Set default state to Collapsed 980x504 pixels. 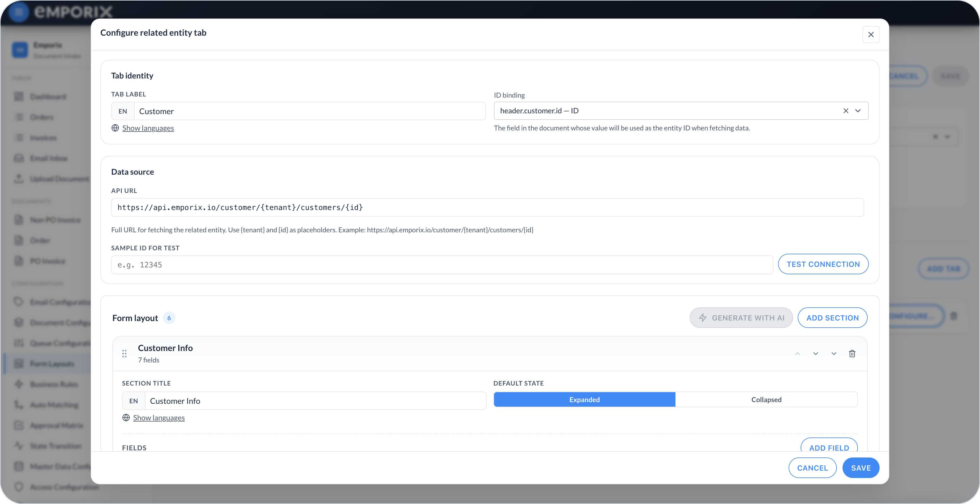(766, 400)
